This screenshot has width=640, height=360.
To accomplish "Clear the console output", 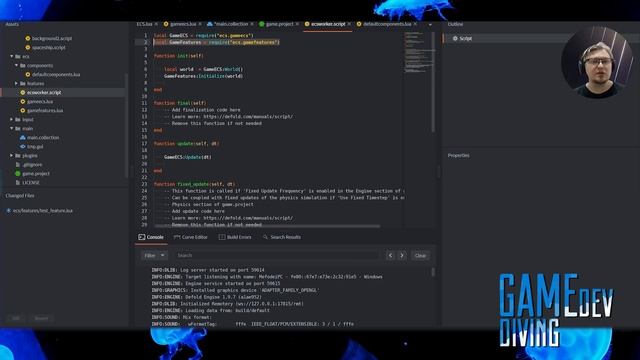I will tap(420, 256).
